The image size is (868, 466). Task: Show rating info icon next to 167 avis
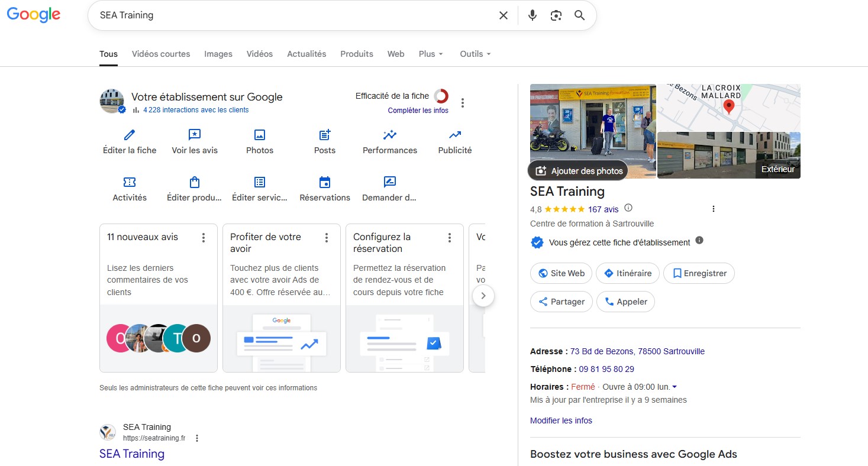tap(628, 208)
